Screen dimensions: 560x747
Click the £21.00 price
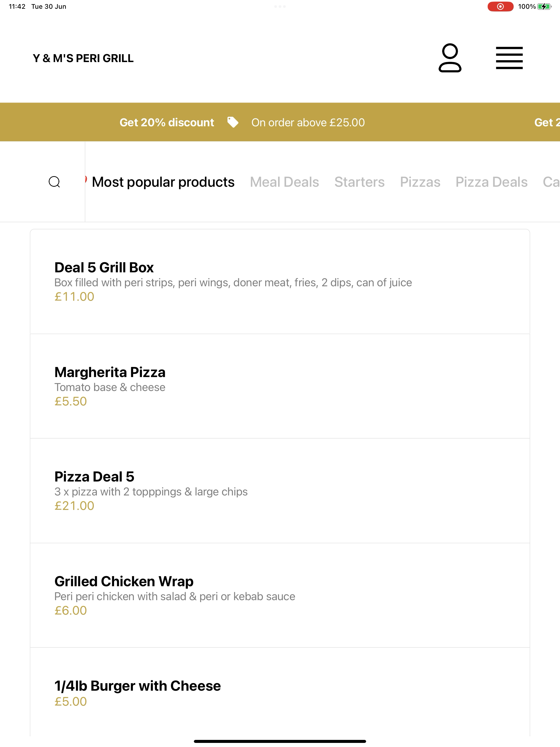click(x=74, y=506)
